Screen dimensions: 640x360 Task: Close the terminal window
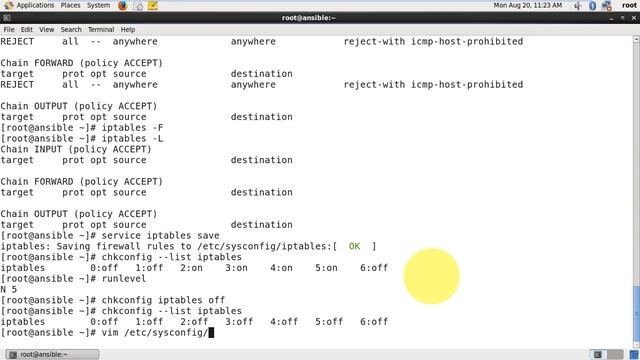[x=633, y=18]
